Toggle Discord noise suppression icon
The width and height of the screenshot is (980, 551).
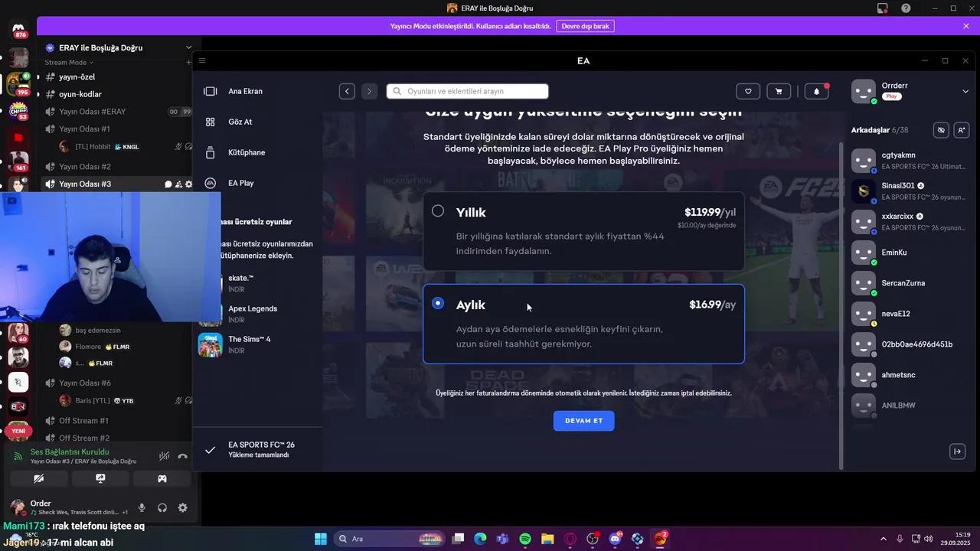coord(164,456)
